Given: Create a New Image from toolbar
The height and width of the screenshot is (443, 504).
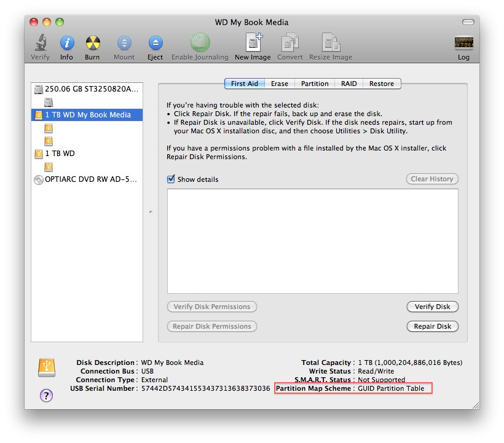Looking at the screenshot, I should [253, 42].
